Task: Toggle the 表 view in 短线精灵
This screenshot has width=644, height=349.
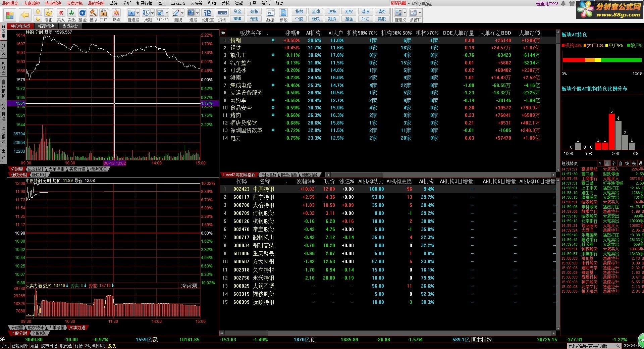Action: pyautogui.click(x=634, y=163)
